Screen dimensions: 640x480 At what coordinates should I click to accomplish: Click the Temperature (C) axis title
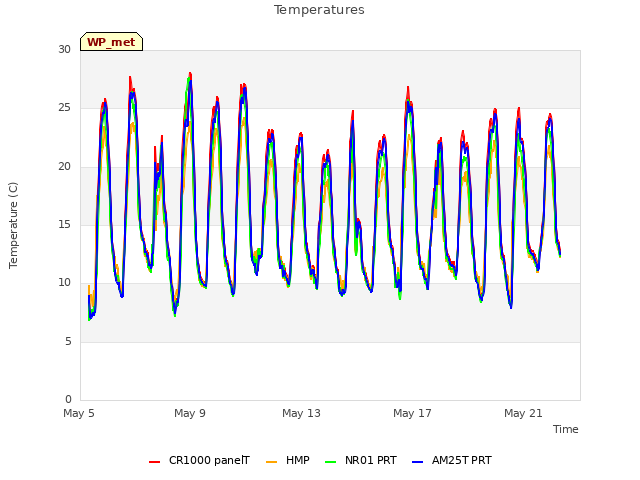(x=13, y=225)
